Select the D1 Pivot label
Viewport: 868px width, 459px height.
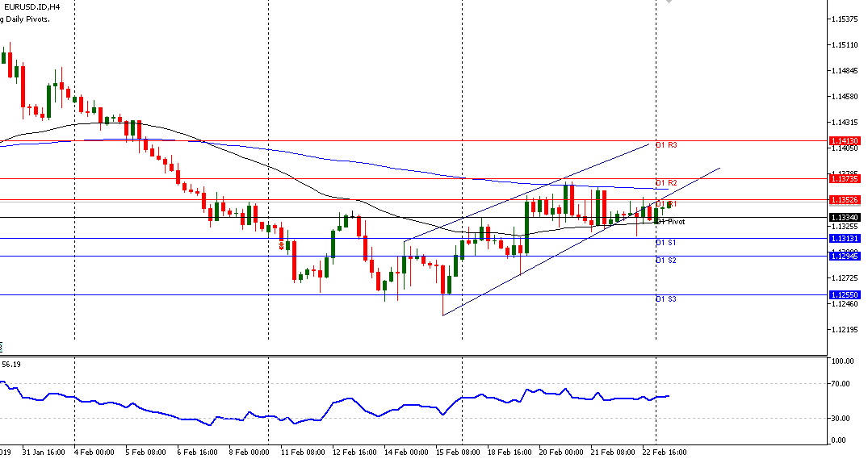670,222
